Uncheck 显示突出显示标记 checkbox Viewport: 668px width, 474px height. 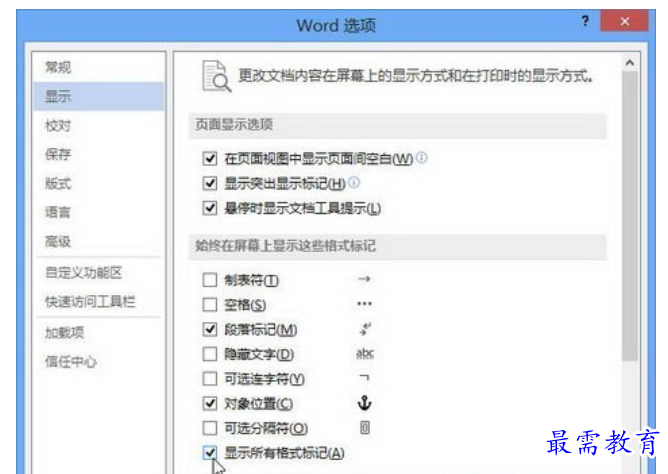[x=210, y=184]
